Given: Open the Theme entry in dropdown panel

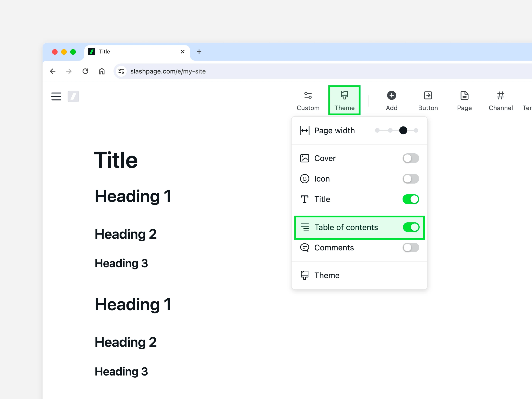Looking at the screenshot, I should (x=359, y=275).
